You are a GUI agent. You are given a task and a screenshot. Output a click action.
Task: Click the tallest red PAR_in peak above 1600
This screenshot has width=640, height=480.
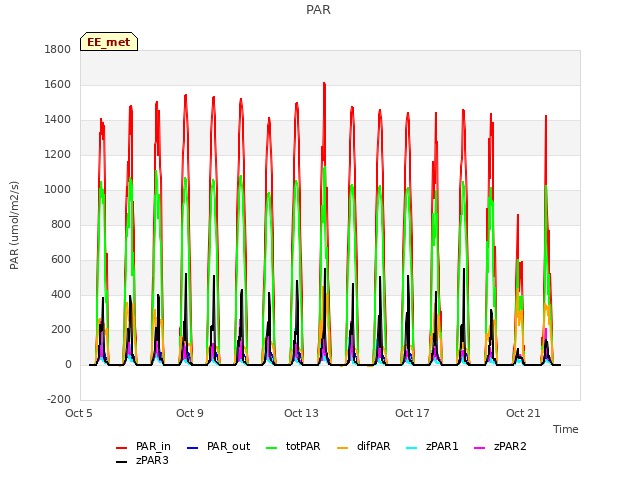tap(324, 84)
